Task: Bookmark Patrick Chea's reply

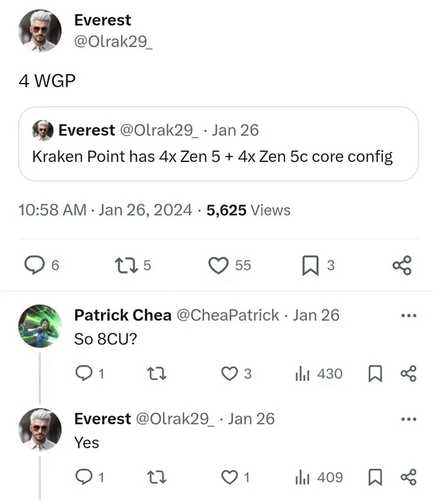Action: pyautogui.click(x=375, y=374)
